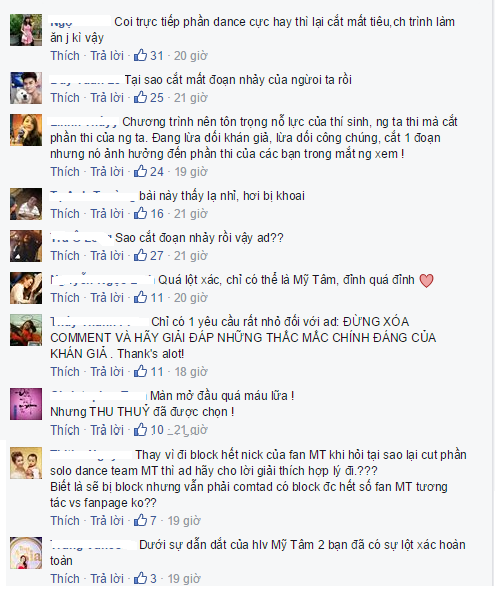
Task: Click the like-count icon with 24 likes
Action: tap(140, 171)
